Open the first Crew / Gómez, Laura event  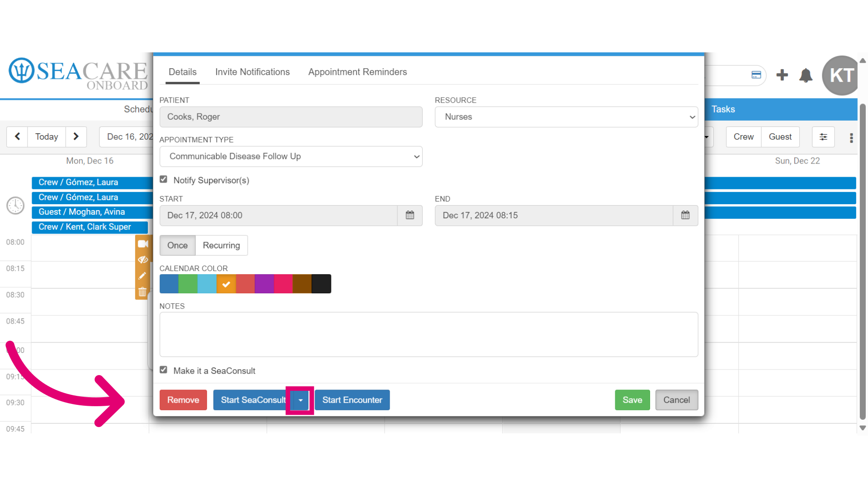[x=92, y=183]
